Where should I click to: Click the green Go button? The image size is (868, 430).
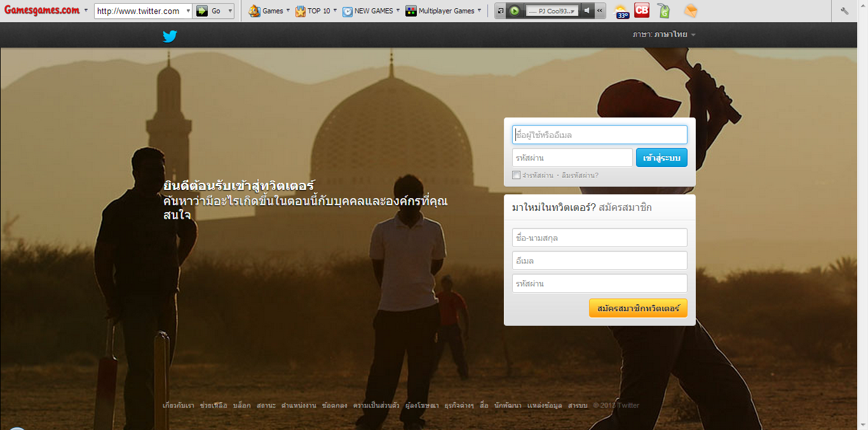pyautogui.click(x=209, y=11)
